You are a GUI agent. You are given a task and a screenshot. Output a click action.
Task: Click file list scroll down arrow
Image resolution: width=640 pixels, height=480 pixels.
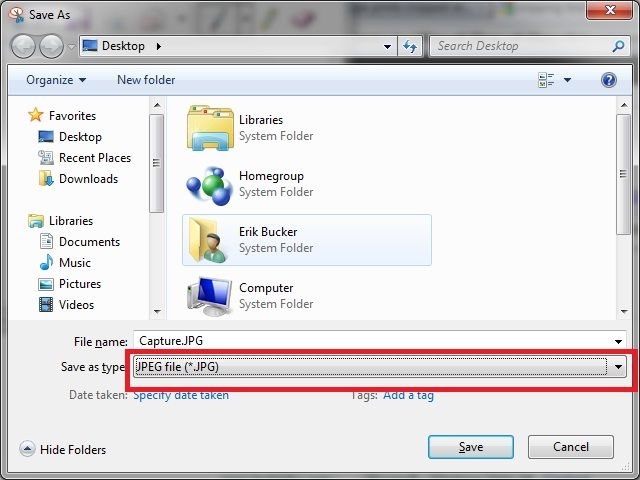tap(624, 312)
